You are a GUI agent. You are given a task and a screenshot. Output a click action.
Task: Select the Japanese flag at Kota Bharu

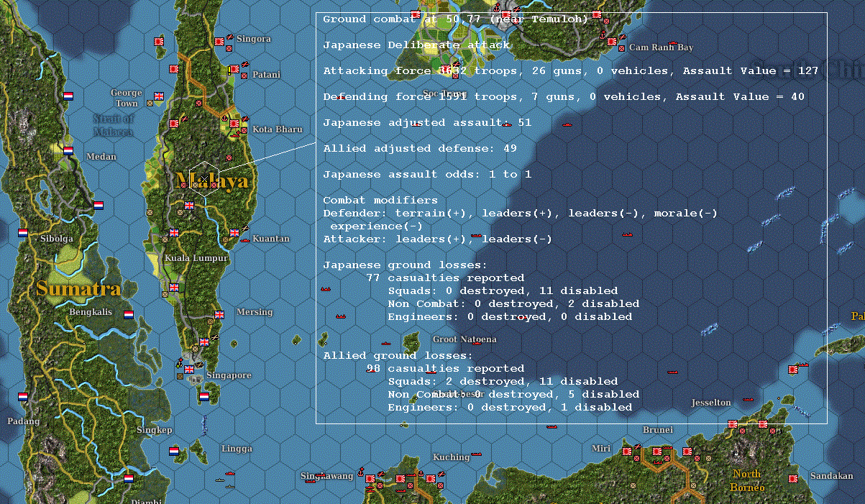[x=234, y=124]
